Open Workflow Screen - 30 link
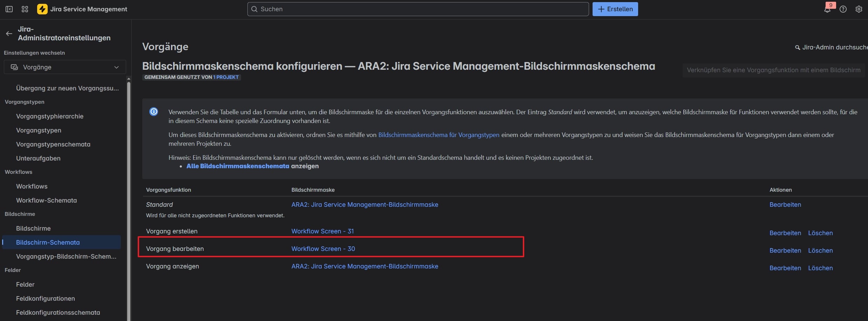The image size is (868, 321). click(323, 249)
